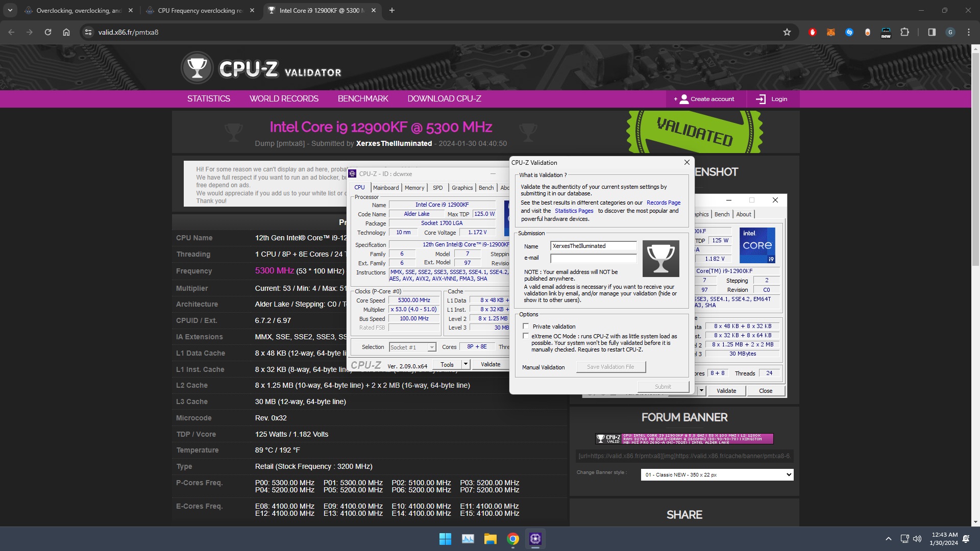Click the Google profile avatar icon

950,32
